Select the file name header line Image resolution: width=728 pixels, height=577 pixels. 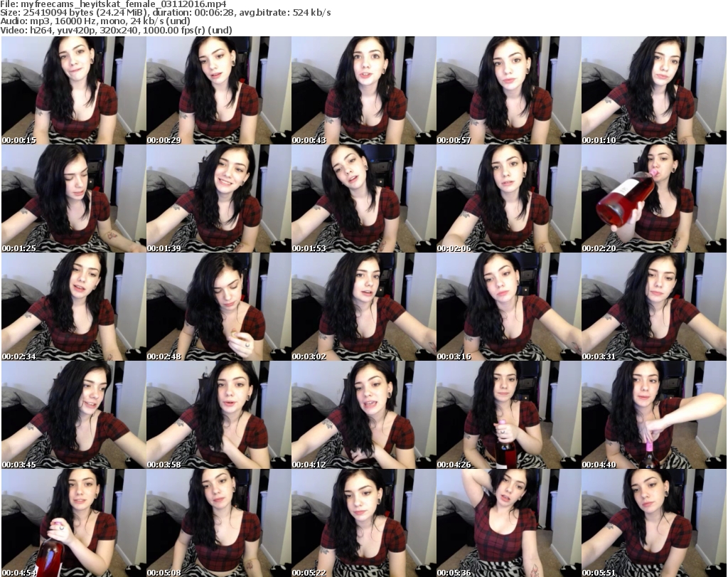pyautogui.click(x=113, y=4)
